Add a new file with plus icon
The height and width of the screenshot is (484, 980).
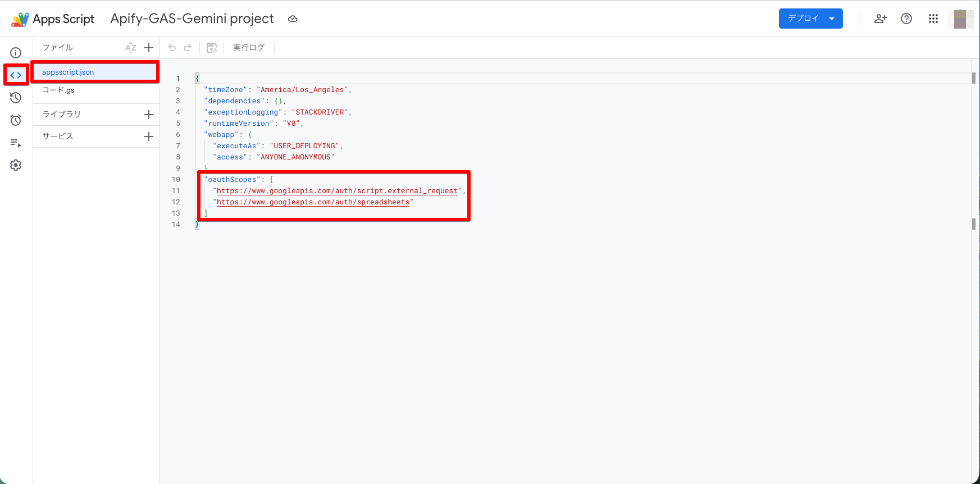click(x=149, y=48)
